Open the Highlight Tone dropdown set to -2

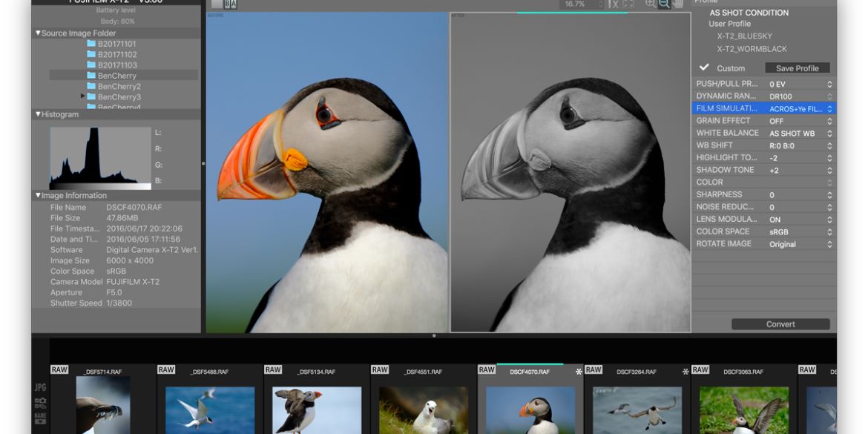(800, 158)
